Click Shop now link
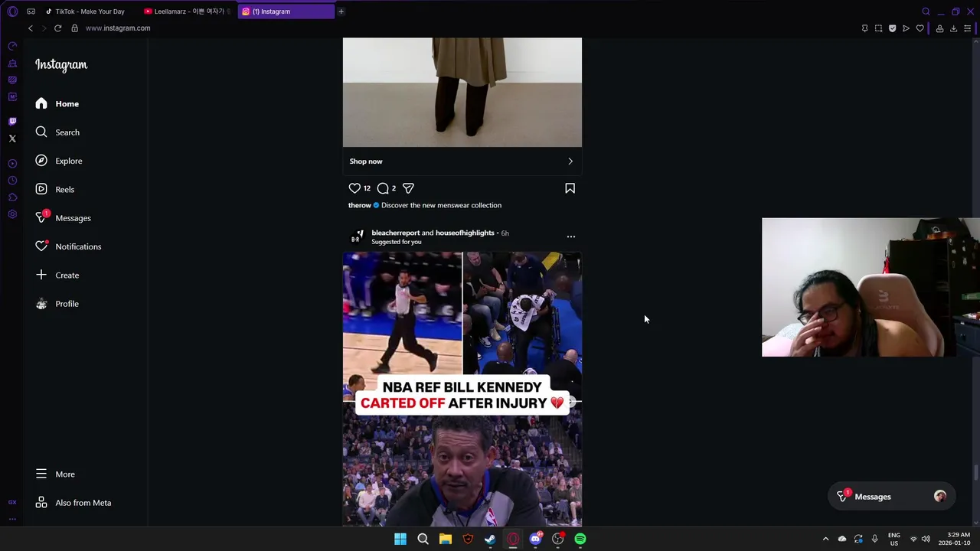980x551 pixels. click(x=366, y=161)
